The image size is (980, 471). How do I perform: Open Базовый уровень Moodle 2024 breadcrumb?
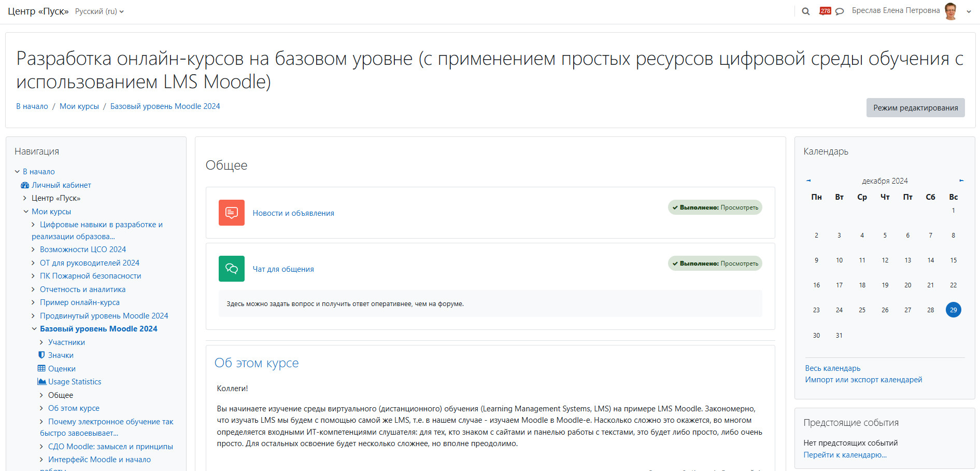pos(165,106)
